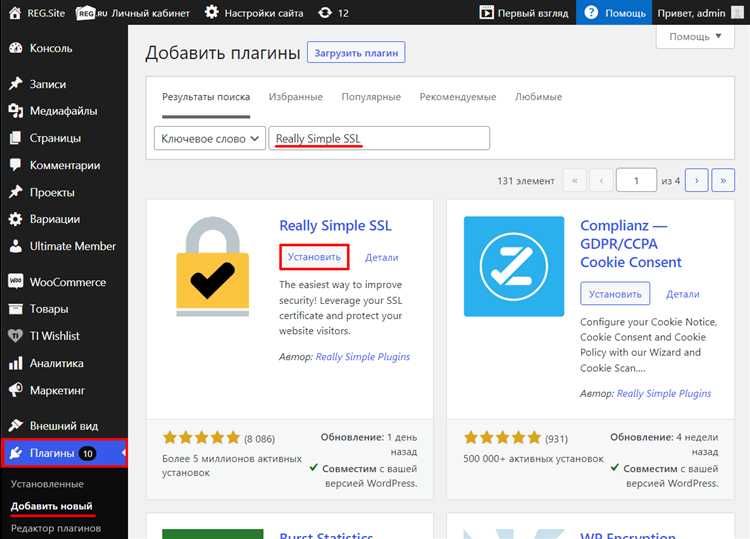Click the Настройки сайта gear icon
Image resolution: width=750 pixels, height=539 pixels.
[x=211, y=12]
